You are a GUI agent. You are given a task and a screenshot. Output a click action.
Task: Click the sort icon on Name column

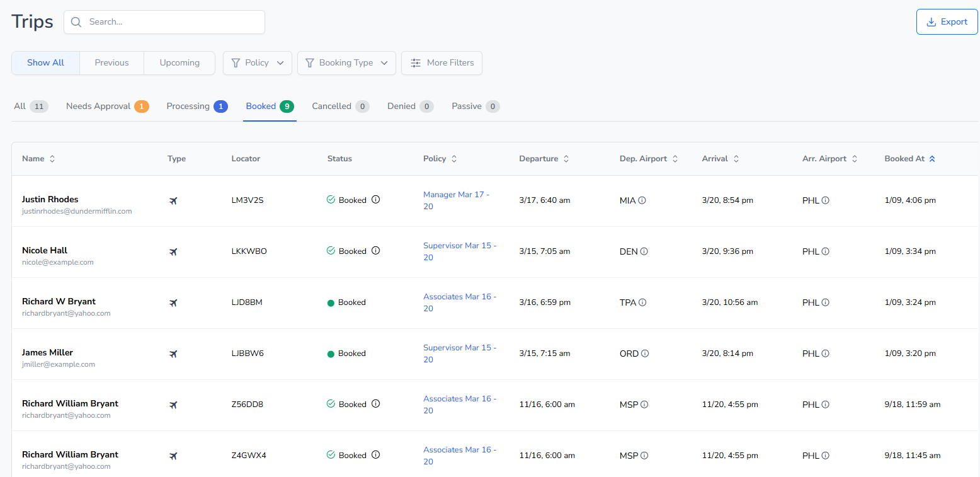[52, 159]
